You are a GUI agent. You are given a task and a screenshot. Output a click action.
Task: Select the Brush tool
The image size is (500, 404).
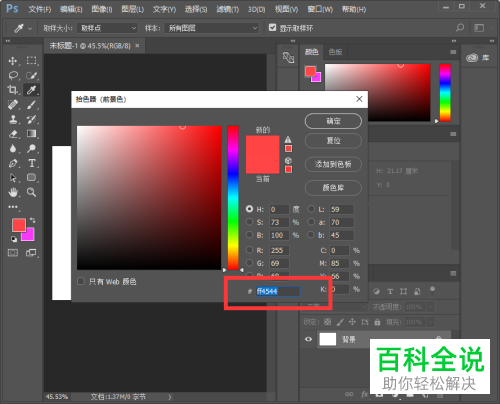[32, 105]
